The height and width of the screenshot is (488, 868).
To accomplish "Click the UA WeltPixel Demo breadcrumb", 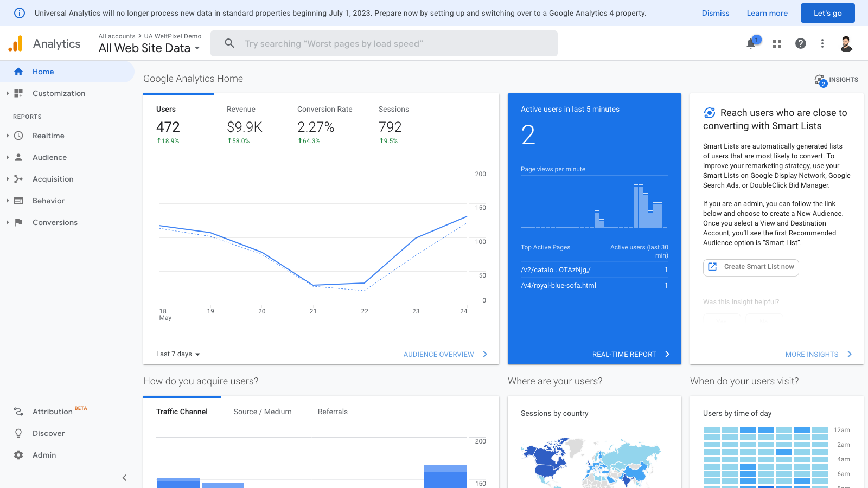I will [x=173, y=36].
